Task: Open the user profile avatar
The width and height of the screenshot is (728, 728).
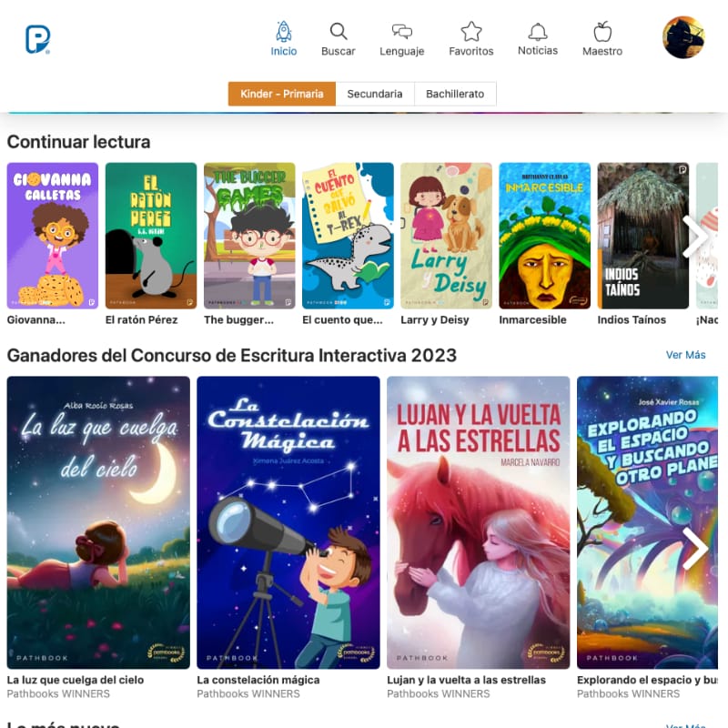Action: coord(683,37)
